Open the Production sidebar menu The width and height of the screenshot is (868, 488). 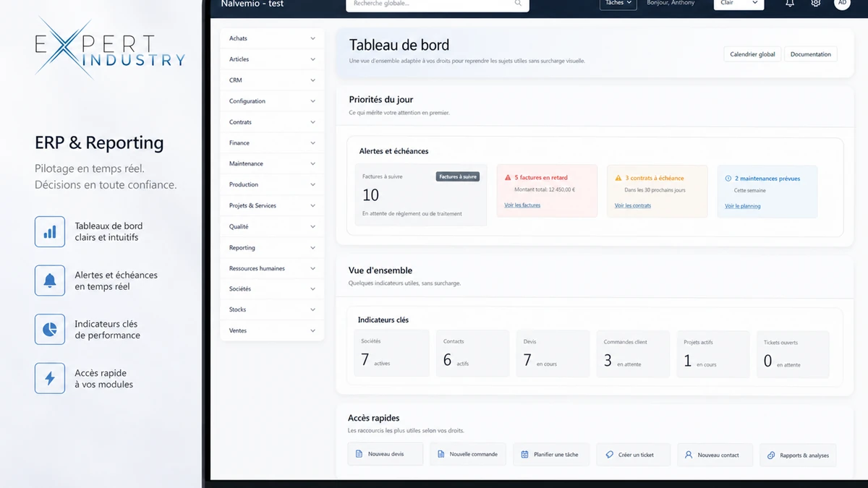(272, 184)
